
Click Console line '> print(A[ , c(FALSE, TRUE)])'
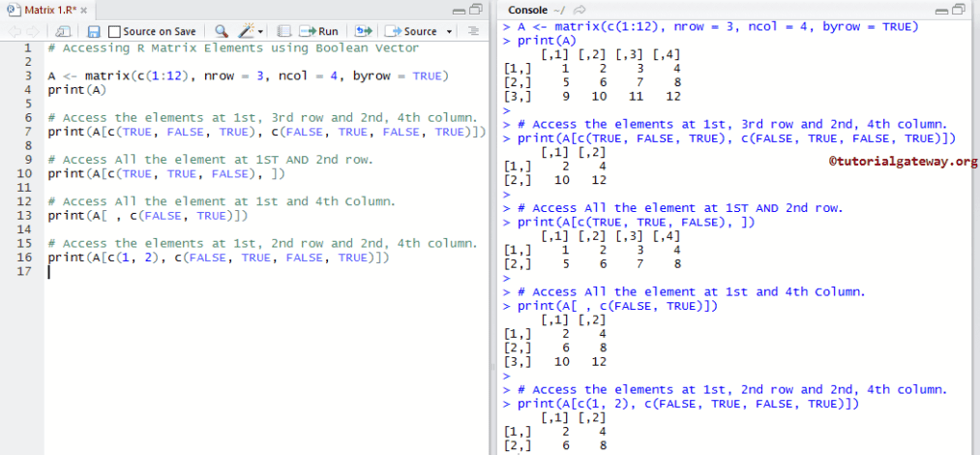(610, 306)
